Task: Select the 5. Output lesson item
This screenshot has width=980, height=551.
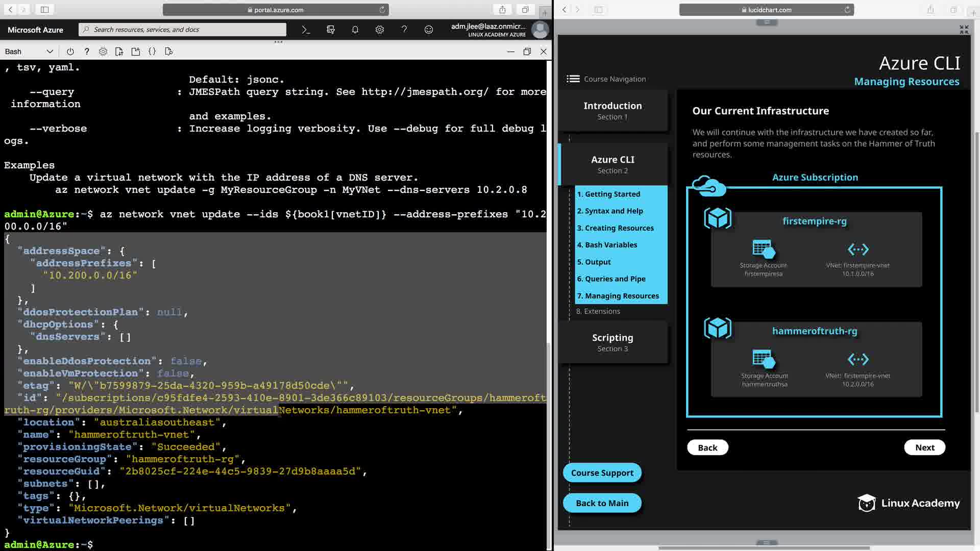Action: click(x=594, y=262)
